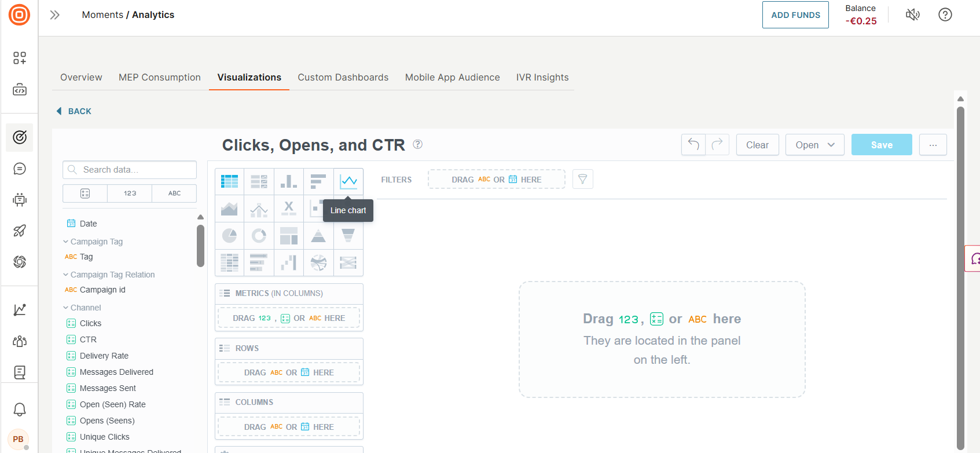Select the Heatmap visualization icon
The width and height of the screenshot is (980, 453).
(x=230, y=262)
